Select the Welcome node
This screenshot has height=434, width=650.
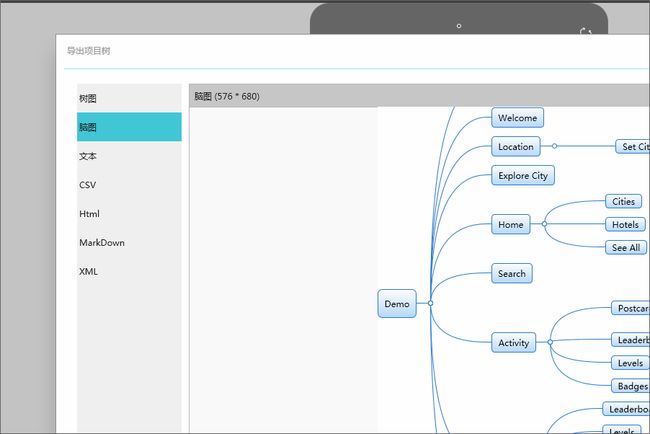click(x=517, y=118)
